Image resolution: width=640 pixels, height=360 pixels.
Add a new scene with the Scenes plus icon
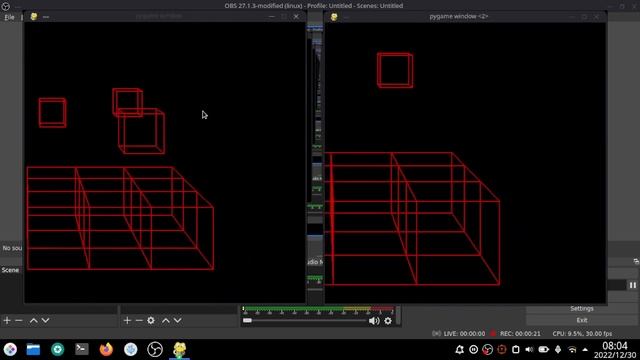[7, 320]
